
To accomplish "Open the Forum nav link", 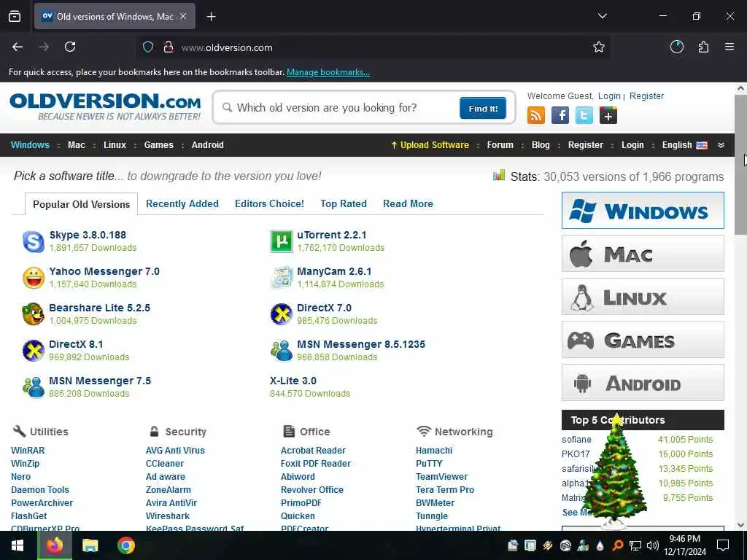I will (500, 145).
